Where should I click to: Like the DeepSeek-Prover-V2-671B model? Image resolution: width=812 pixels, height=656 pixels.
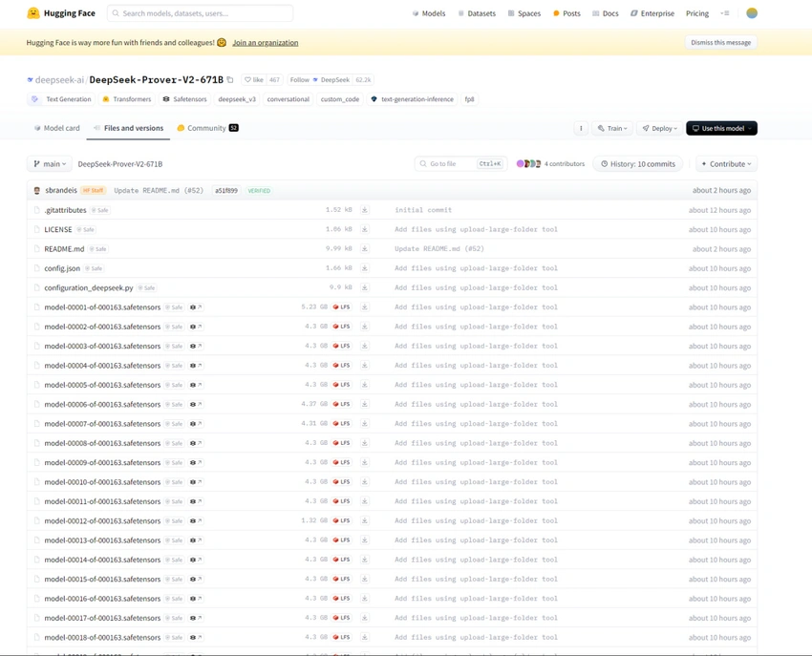point(256,80)
